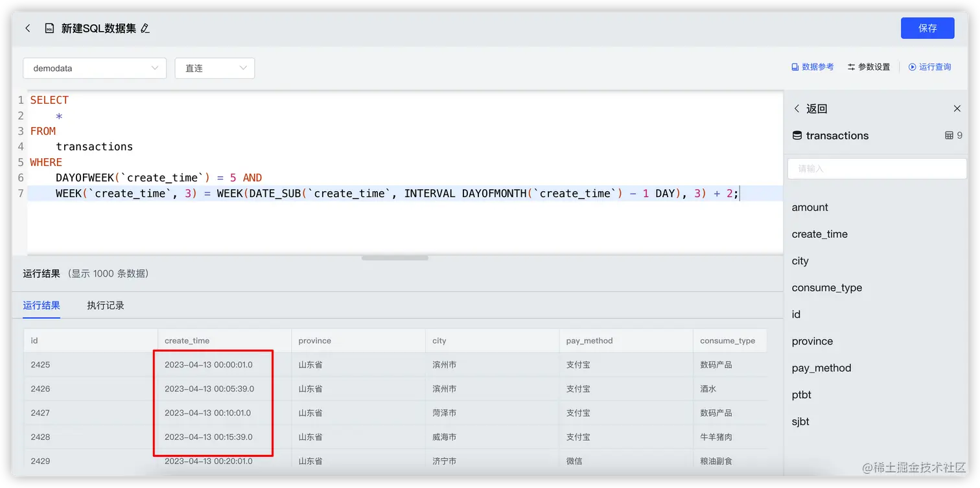Image resolution: width=980 pixels, height=488 pixels.
Task: Save the dataset with 保存 button
Action: pos(927,29)
